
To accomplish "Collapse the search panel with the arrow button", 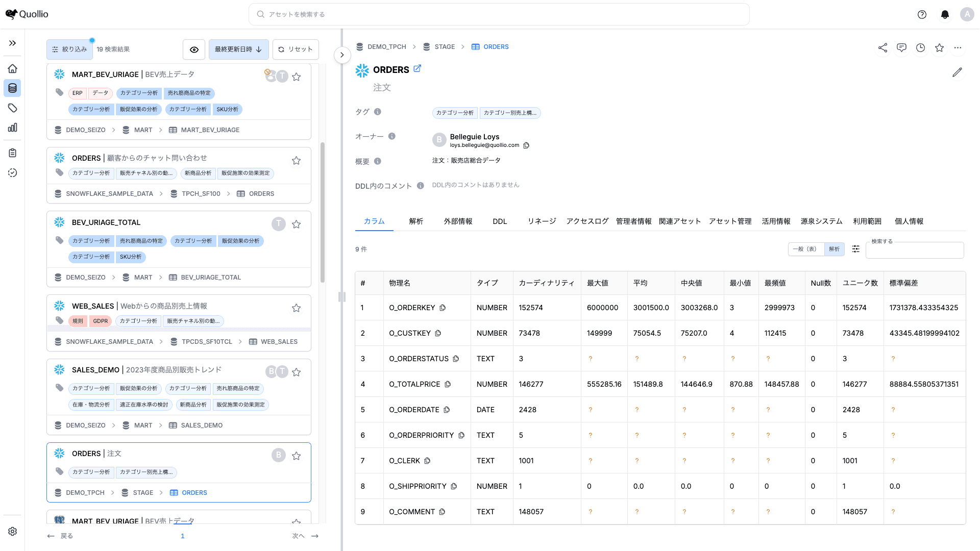I will (x=342, y=55).
